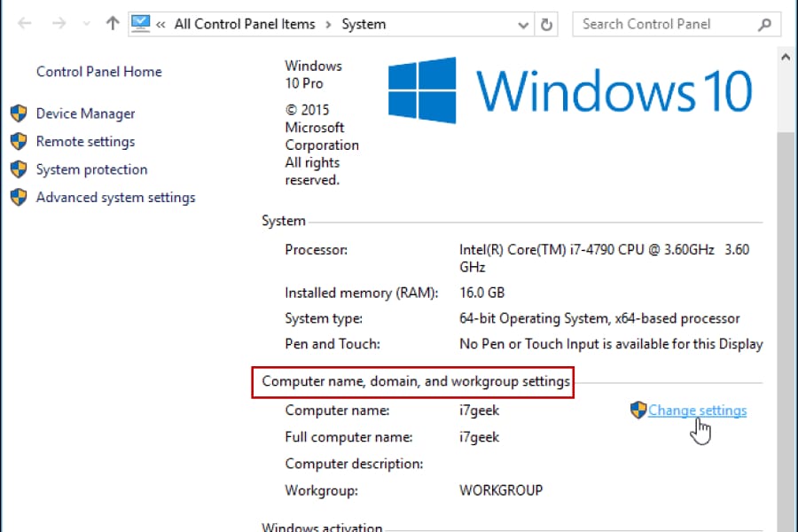
Task: Open Advanced system settings
Action: 115,198
